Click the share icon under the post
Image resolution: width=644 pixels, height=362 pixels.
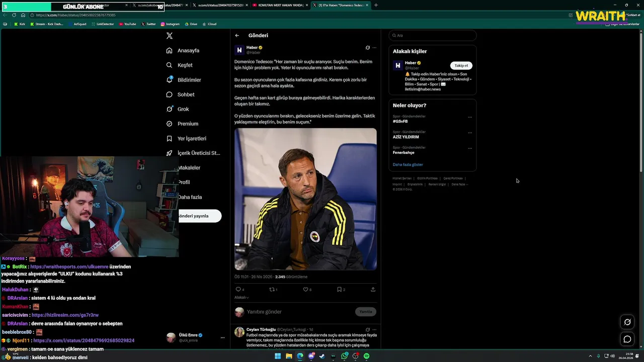[373, 289]
